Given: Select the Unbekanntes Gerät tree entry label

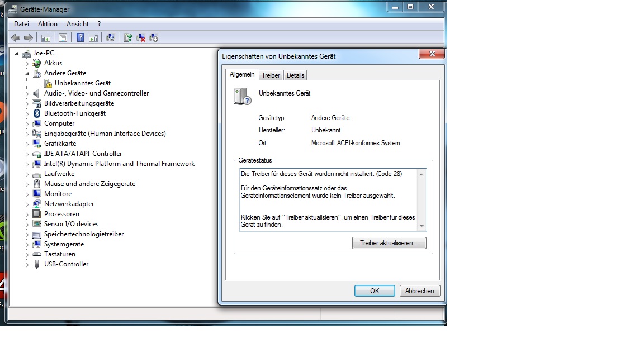Looking at the screenshot, I should (x=83, y=83).
